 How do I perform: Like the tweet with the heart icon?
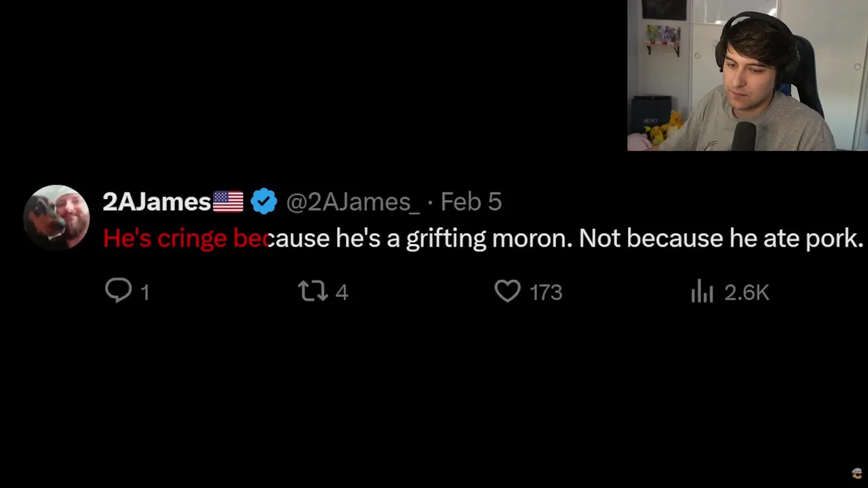(x=507, y=291)
